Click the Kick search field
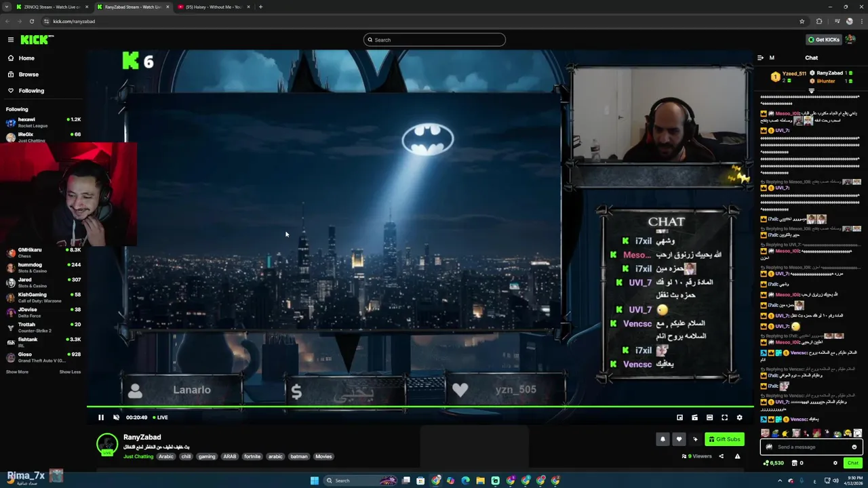Image resolution: width=868 pixels, height=488 pixels. pyautogui.click(x=434, y=40)
